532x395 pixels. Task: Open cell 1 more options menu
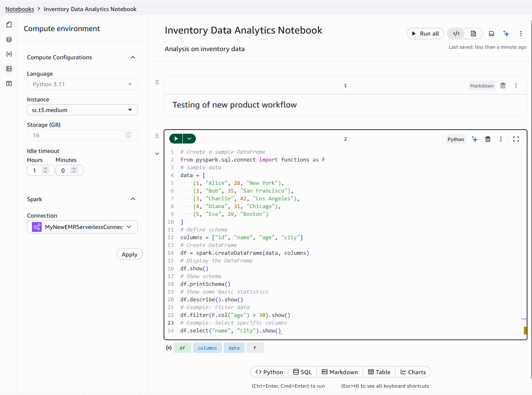coord(516,85)
